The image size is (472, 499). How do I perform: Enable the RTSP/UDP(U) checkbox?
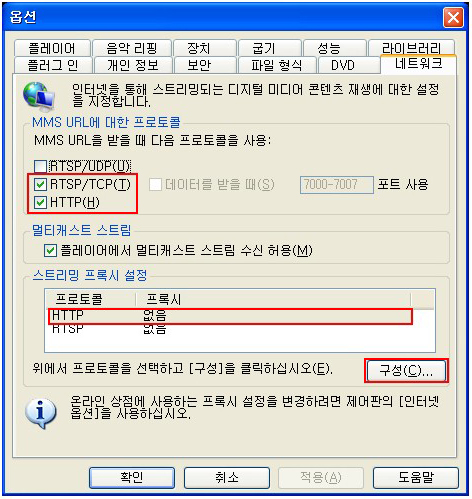[x=40, y=166]
